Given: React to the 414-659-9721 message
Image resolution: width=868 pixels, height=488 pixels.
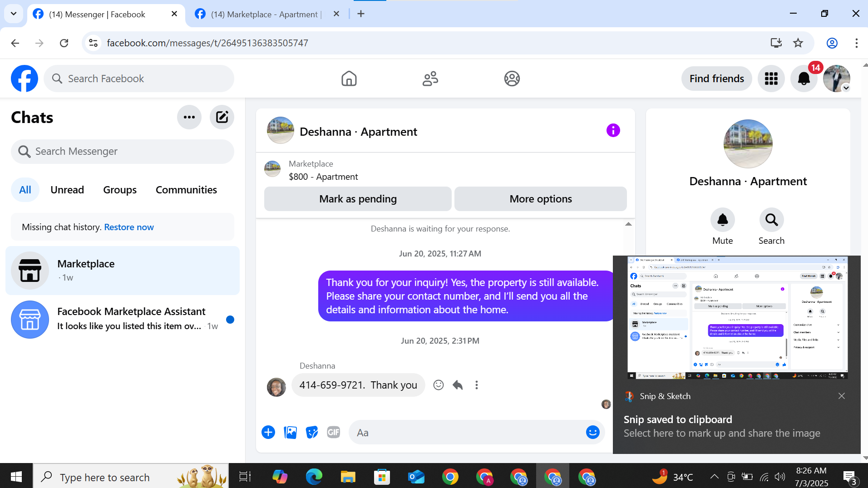Looking at the screenshot, I should tap(438, 385).
